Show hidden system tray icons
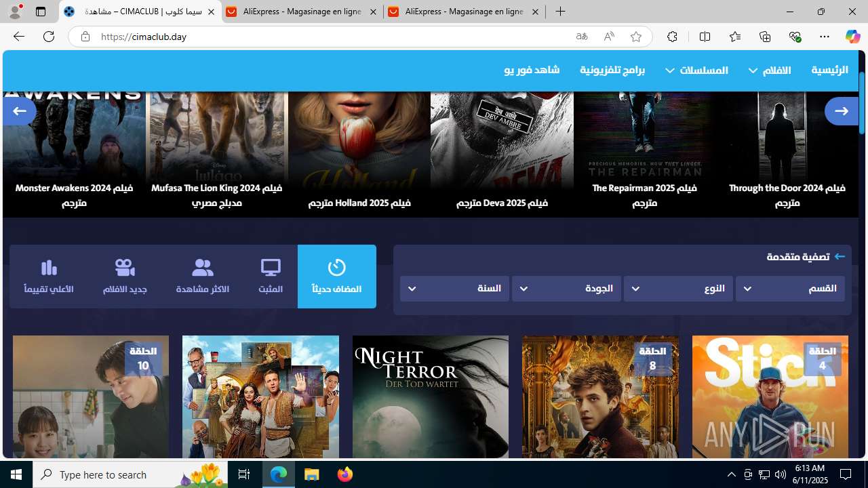The width and height of the screenshot is (868, 488). pos(731,474)
